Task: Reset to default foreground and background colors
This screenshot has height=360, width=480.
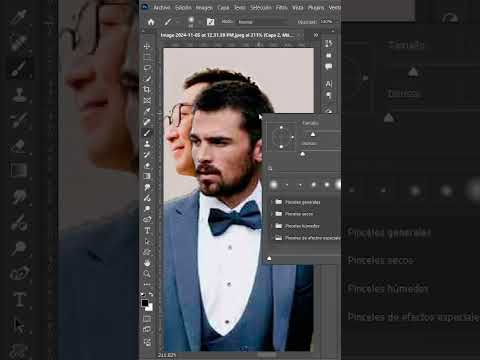Action: [143, 294]
